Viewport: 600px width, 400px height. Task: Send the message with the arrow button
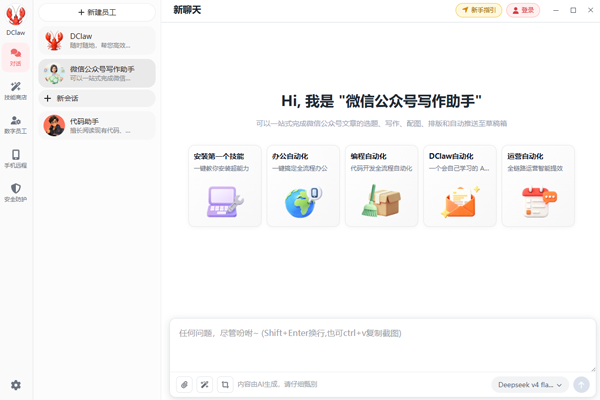[581, 385]
